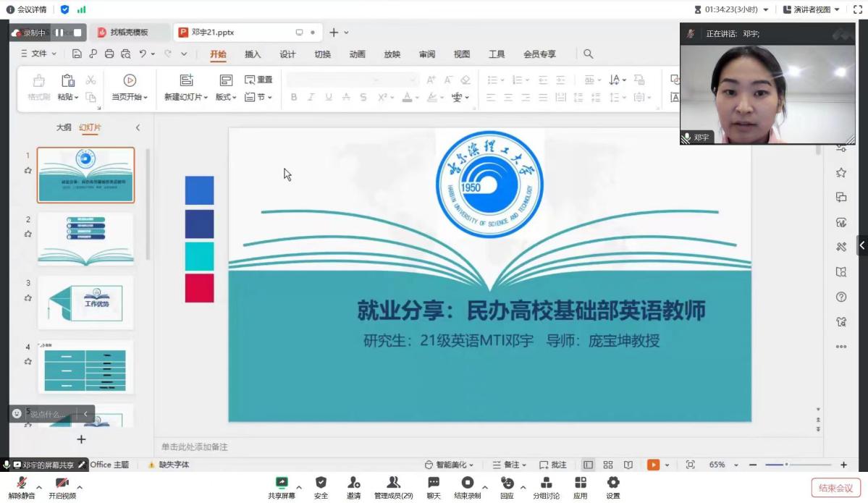This screenshot has width=868, height=503.
Task: Click the 共享屏幕 share screen icon
Action: 282,483
